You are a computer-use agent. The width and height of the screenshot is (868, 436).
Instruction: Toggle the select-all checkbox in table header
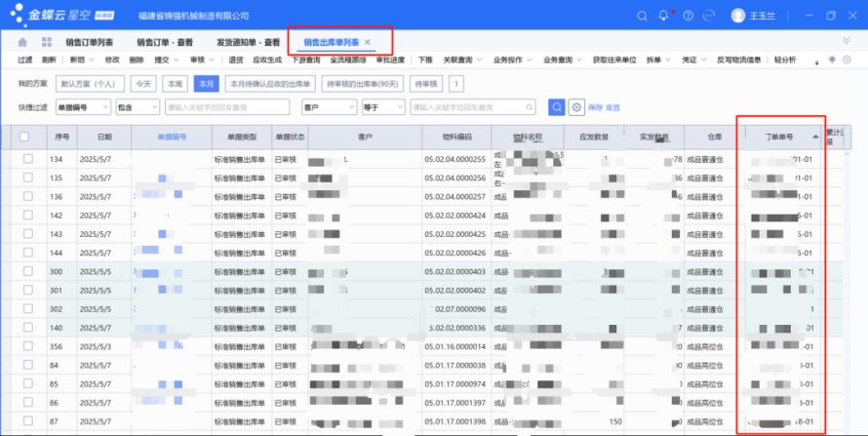click(x=26, y=138)
